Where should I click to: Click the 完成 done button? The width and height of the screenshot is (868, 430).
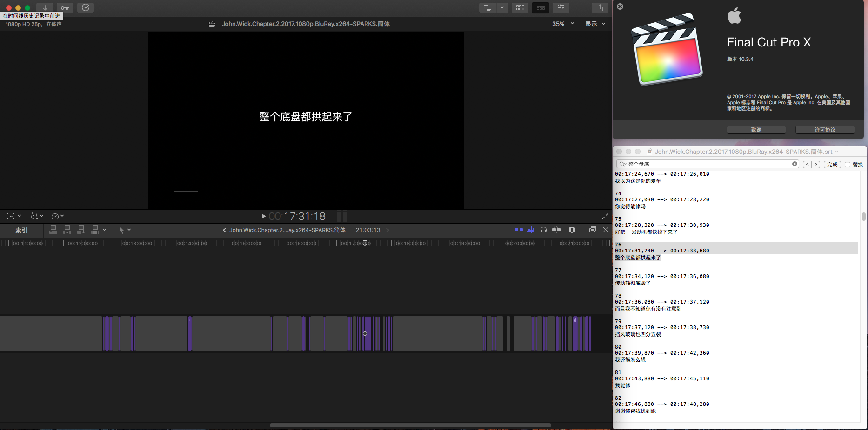pos(832,165)
